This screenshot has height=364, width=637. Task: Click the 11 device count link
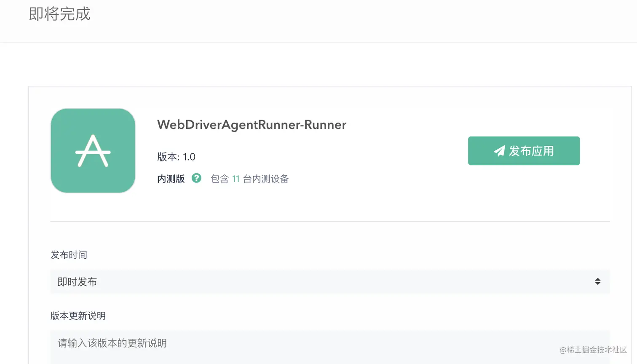(x=236, y=179)
